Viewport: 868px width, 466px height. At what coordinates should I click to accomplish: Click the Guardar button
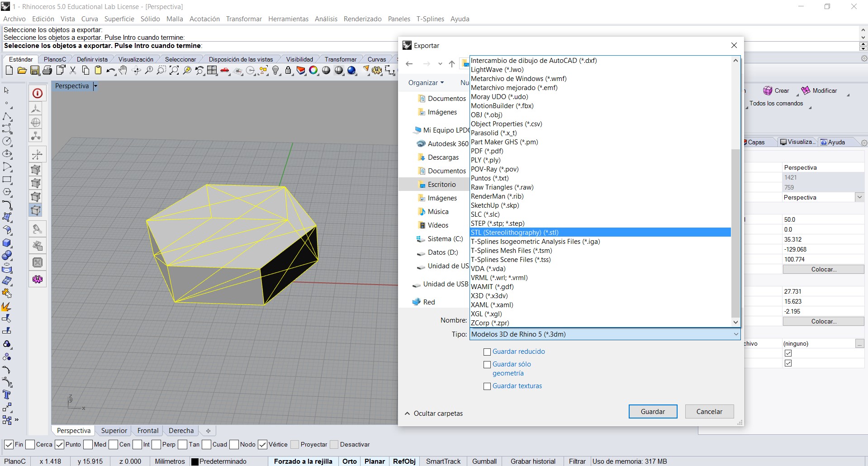click(x=652, y=412)
